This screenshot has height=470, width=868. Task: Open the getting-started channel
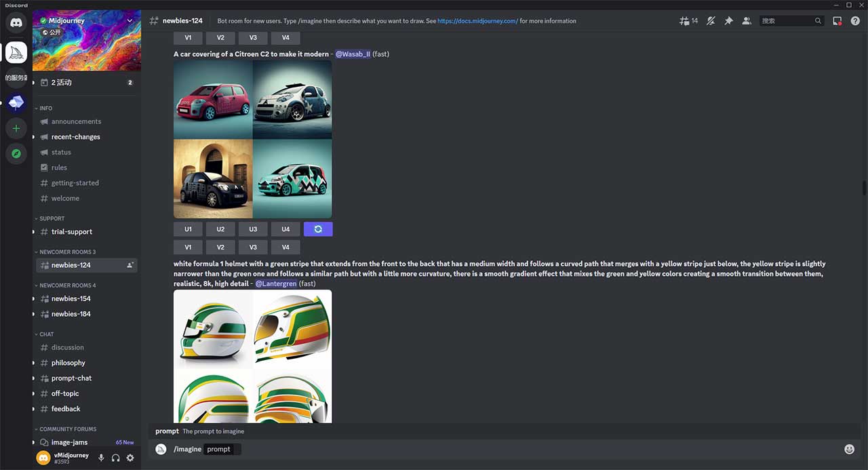pyautogui.click(x=87, y=183)
